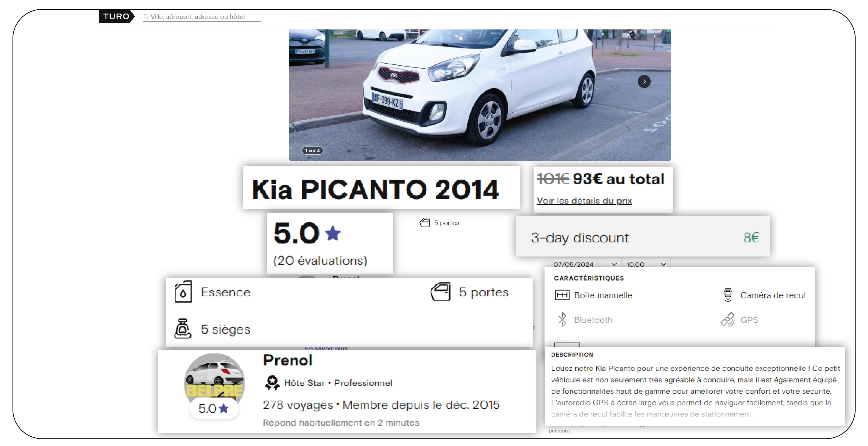Viewport: 868px width, 446px height.
Task: Click the Essence fuel icon
Action: pos(183,292)
